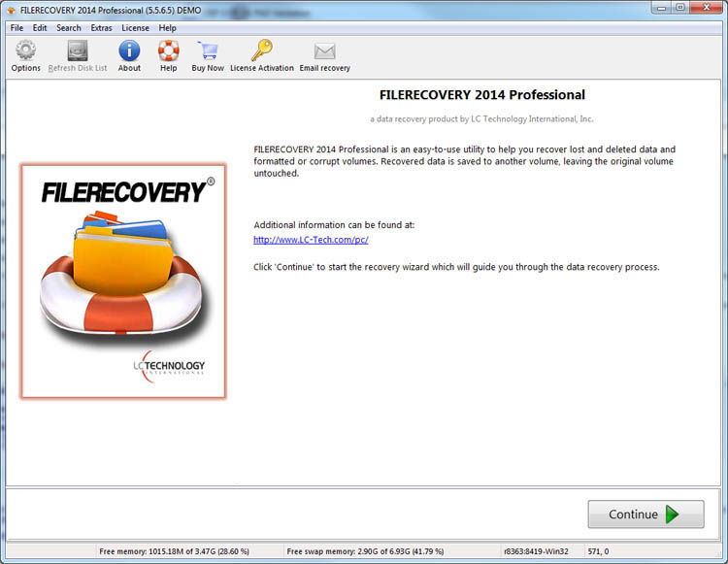The height and width of the screenshot is (564, 728).
Task: Open the About info icon
Action: (x=129, y=50)
